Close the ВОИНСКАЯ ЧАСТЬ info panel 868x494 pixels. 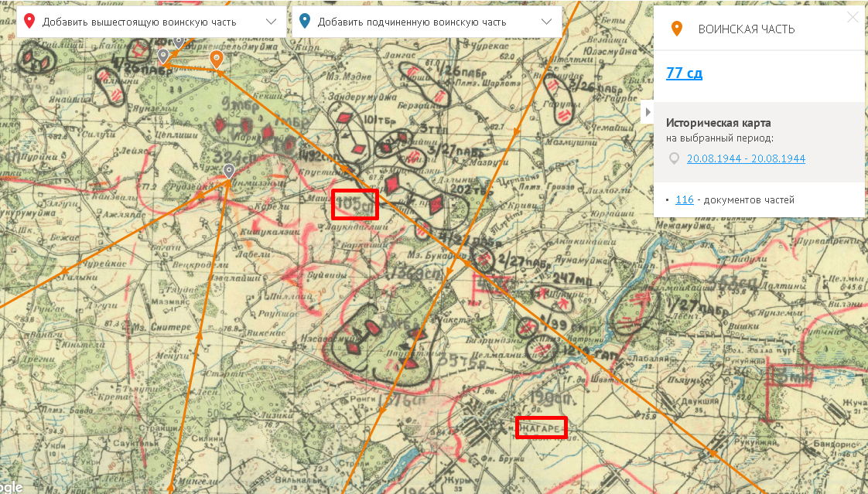click(x=853, y=18)
